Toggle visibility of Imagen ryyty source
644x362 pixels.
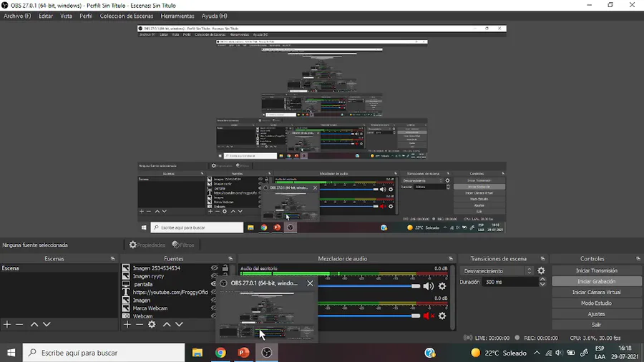[214, 276]
